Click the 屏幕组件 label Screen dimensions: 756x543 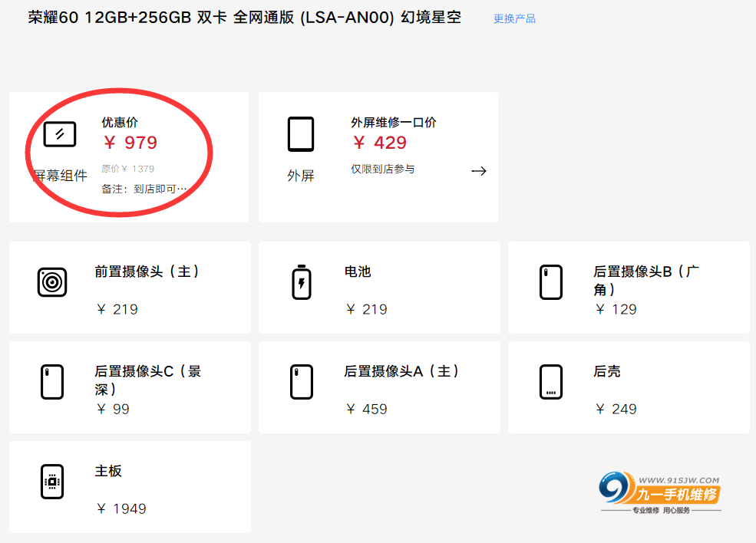(61, 176)
